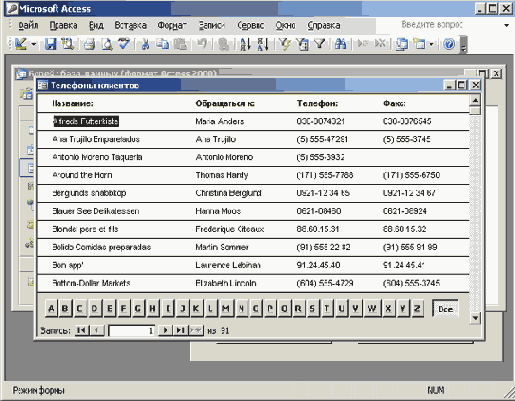Toggle the letter H filter button
The width and height of the screenshot is (515, 401).
pos(152,308)
